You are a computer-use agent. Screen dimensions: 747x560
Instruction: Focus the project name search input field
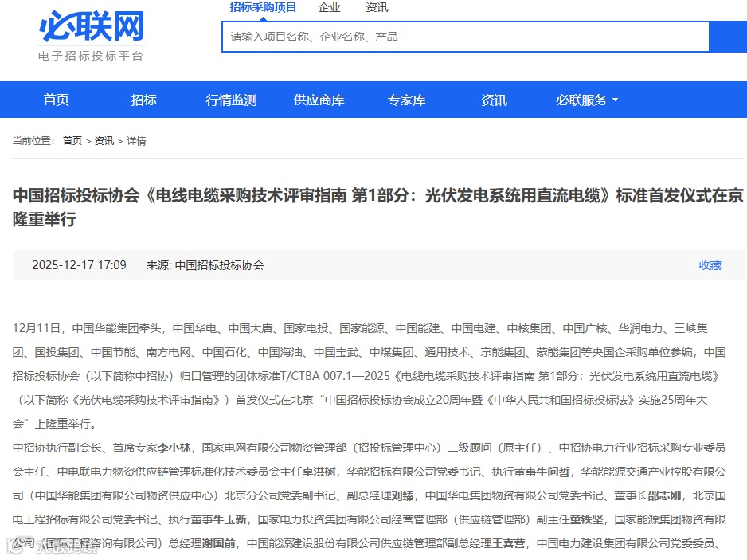coord(465,37)
